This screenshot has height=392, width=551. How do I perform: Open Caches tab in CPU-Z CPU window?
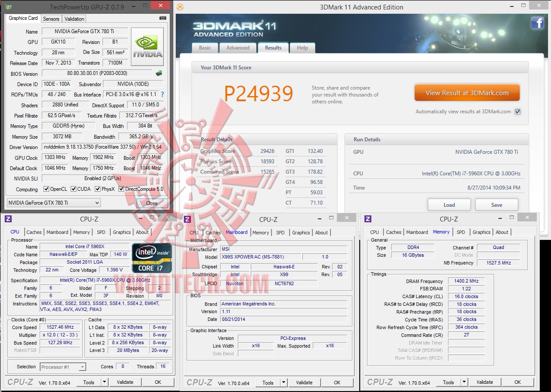[34, 232]
